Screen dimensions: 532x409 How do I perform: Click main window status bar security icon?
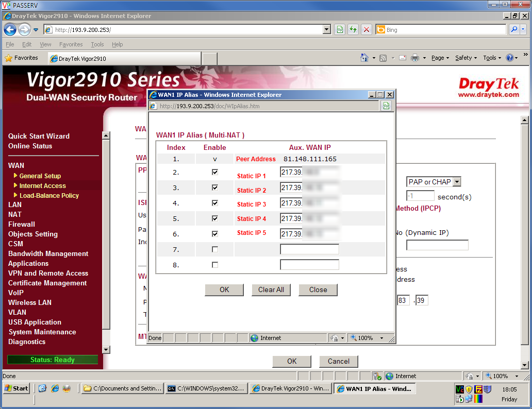coord(377,376)
